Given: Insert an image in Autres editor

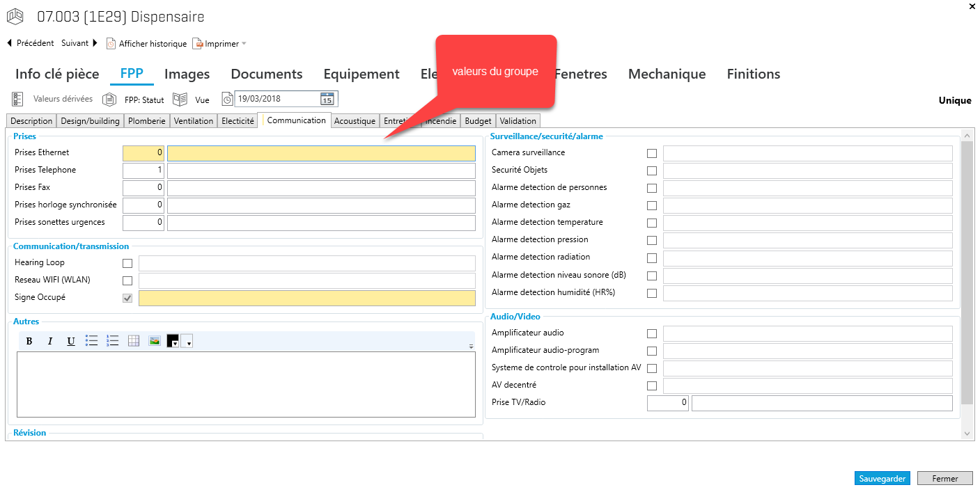Looking at the screenshot, I should click(x=155, y=341).
